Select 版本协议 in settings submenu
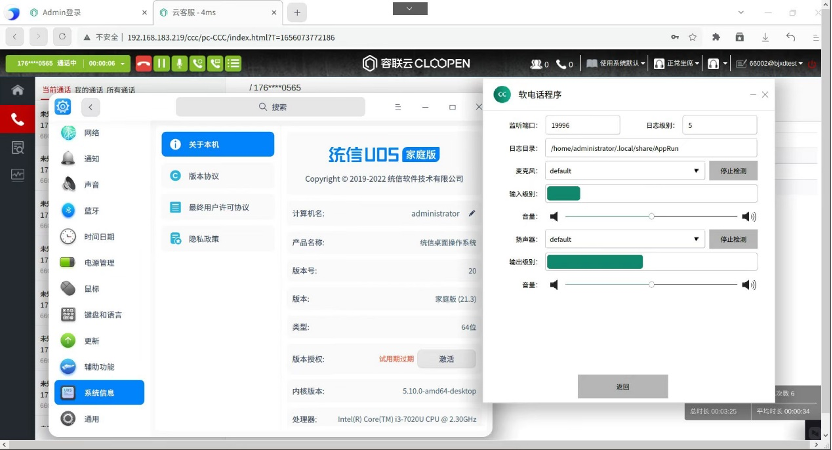The height and width of the screenshot is (450, 832). tap(218, 176)
